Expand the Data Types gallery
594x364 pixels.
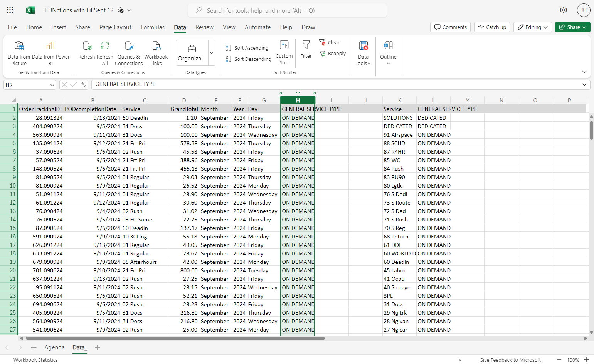[212, 53]
